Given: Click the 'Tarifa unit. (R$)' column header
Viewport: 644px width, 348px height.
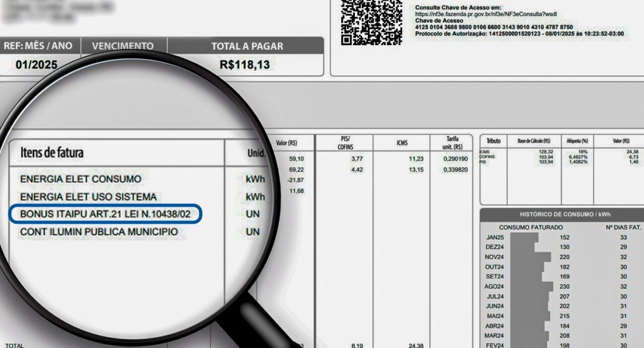Looking at the screenshot, I should [452, 143].
